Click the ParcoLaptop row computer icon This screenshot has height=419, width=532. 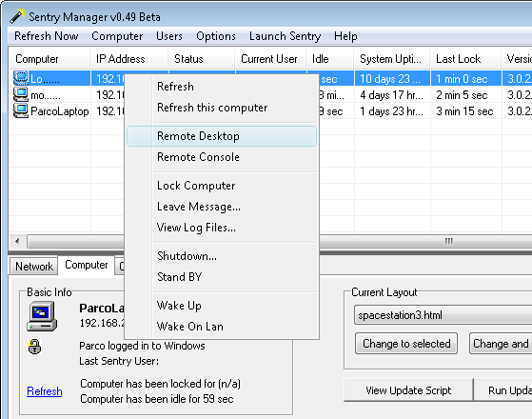coord(21,110)
